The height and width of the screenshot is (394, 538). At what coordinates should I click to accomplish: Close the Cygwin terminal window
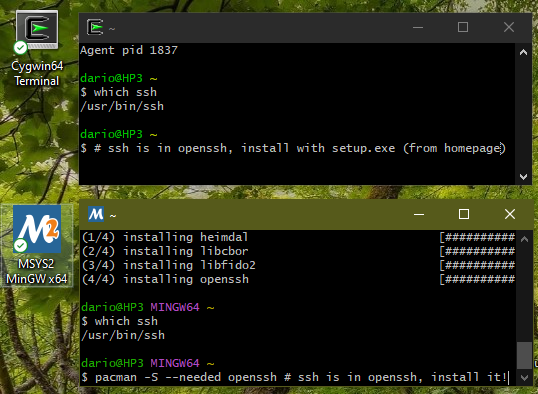[509, 27]
